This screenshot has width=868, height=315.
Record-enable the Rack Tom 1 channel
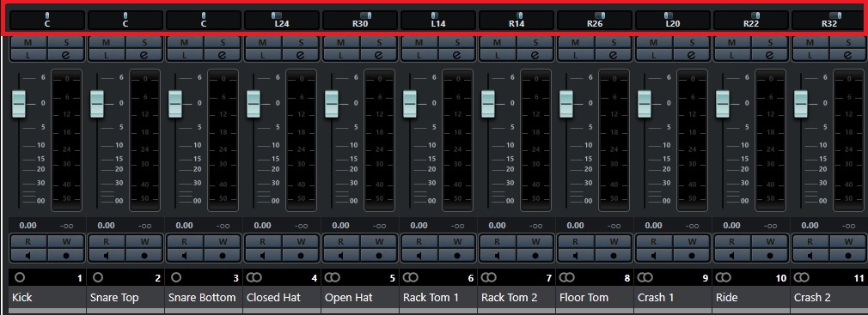tap(456, 255)
